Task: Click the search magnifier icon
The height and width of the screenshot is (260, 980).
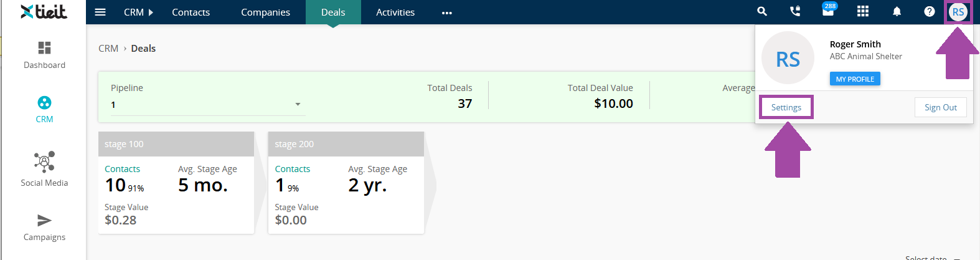Action: [x=762, y=11]
